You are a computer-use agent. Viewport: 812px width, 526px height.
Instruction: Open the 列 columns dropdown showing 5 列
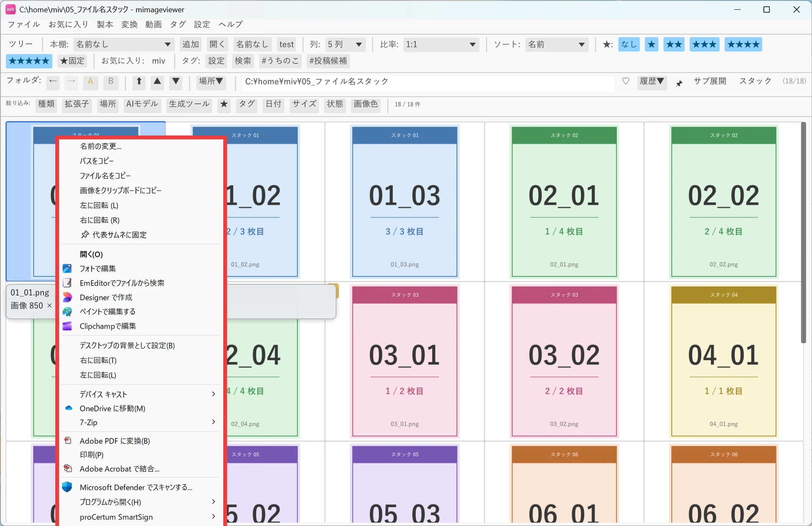tap(346, 44)
